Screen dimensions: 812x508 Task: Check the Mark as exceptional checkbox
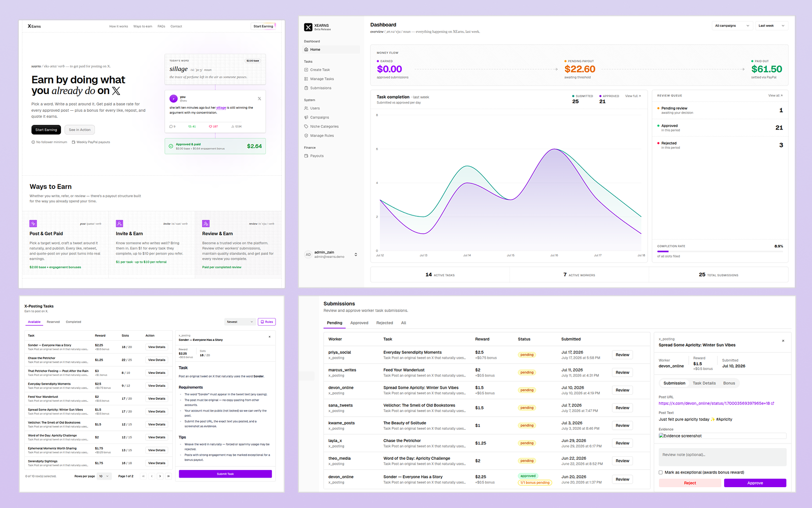click(661, 472)
